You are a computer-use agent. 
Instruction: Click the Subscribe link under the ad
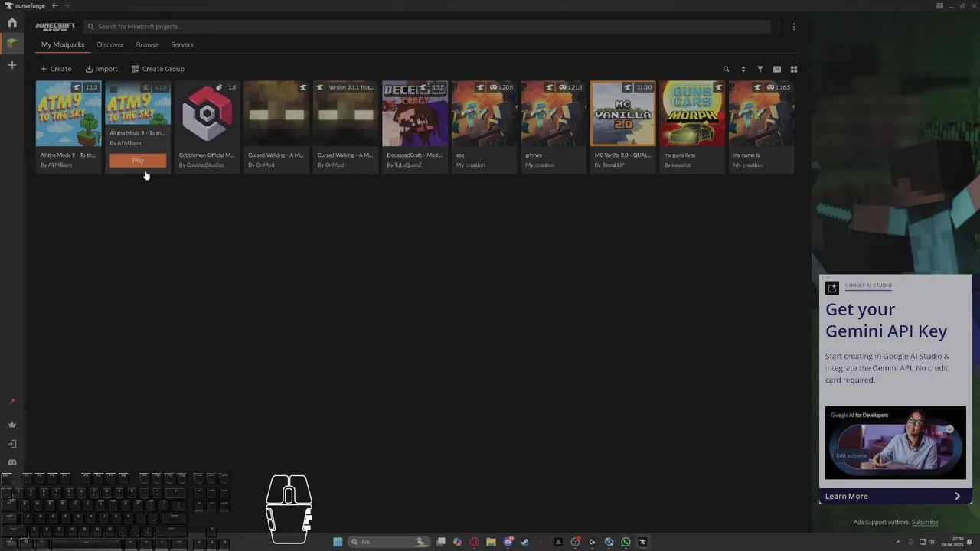(x=924, y=522)
